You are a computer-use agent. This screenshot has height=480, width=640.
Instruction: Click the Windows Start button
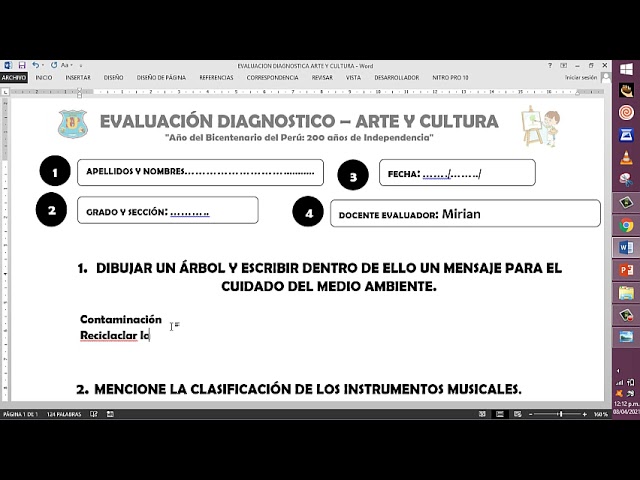pos(626,69)
